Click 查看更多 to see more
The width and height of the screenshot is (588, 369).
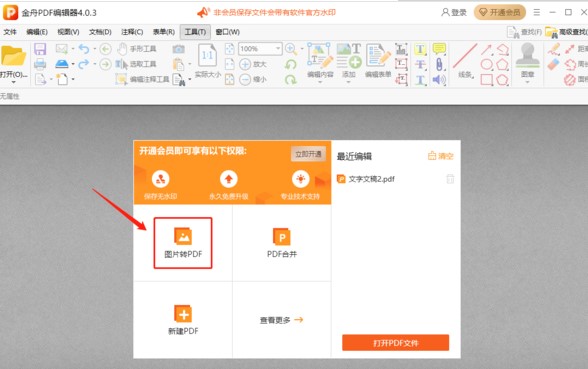pos(281,320)
